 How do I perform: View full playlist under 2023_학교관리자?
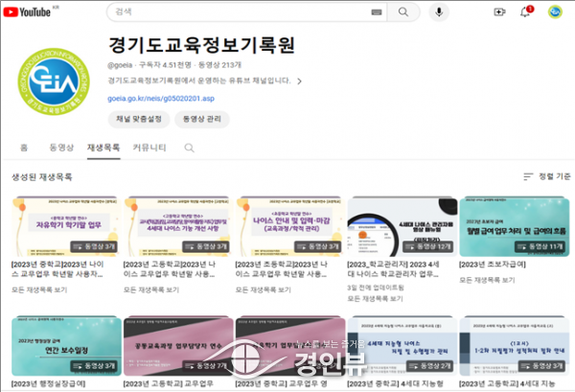click(x=375, y=298)
